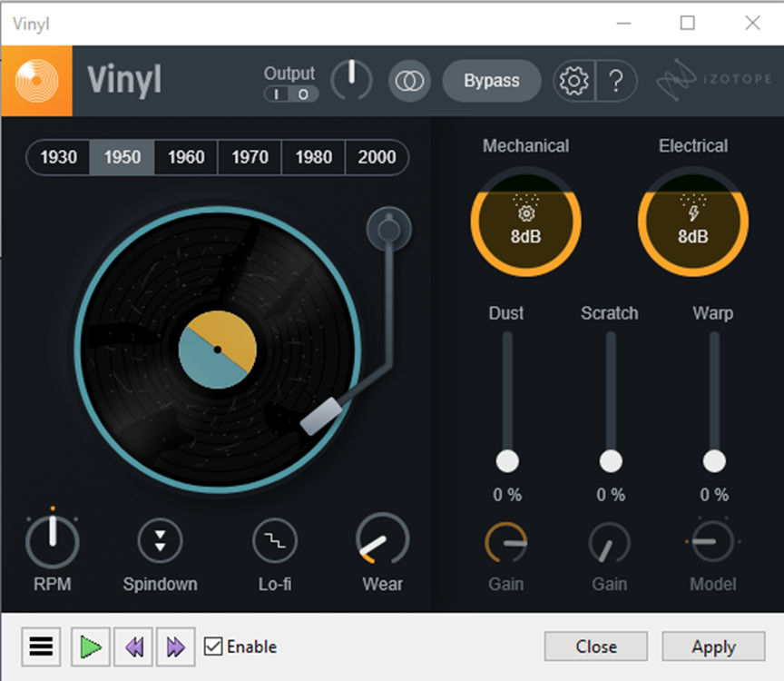784x681 pixels.
Task: Click the orange Vinyl record logo icon
Action: coord(37,81)
